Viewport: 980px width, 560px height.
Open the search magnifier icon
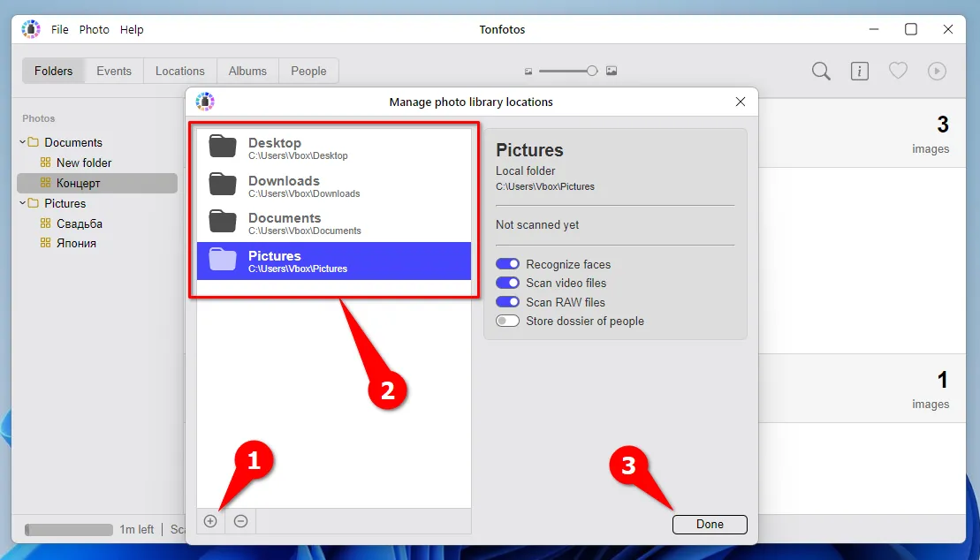[821, 72]
